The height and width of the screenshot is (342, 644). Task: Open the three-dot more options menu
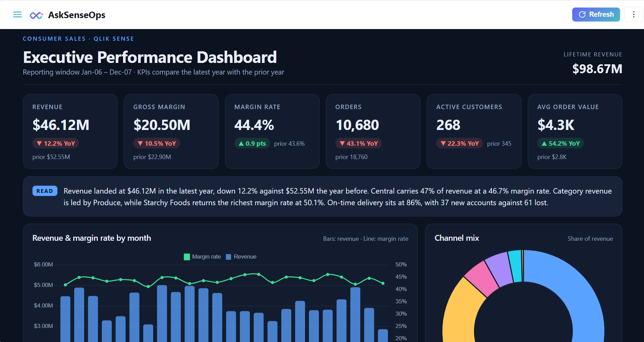pyautogui.click(x=633, y=14)
